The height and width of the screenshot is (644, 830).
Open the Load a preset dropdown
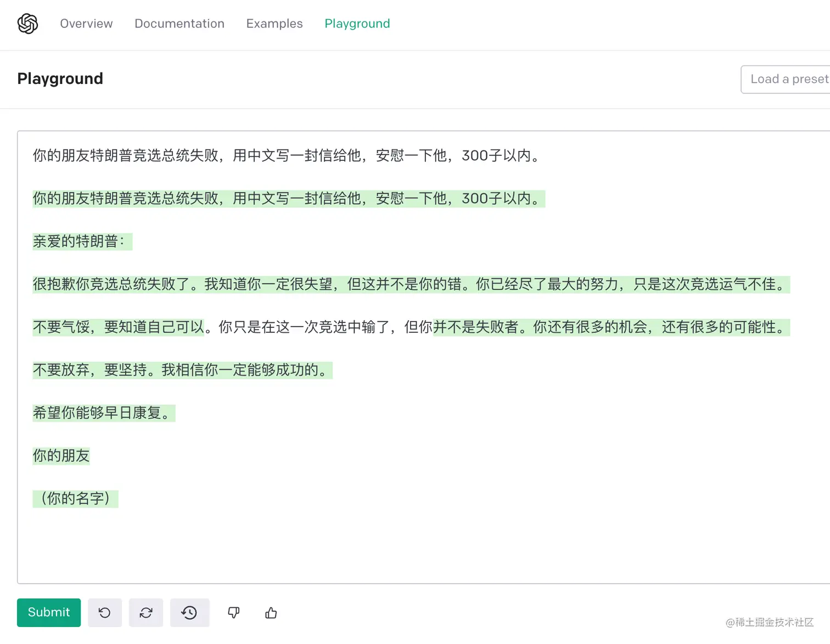click(x=786, y=80)
